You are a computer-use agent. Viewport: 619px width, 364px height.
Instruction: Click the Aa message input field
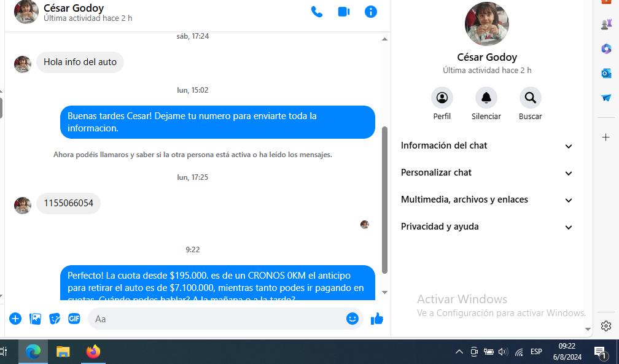216,319
